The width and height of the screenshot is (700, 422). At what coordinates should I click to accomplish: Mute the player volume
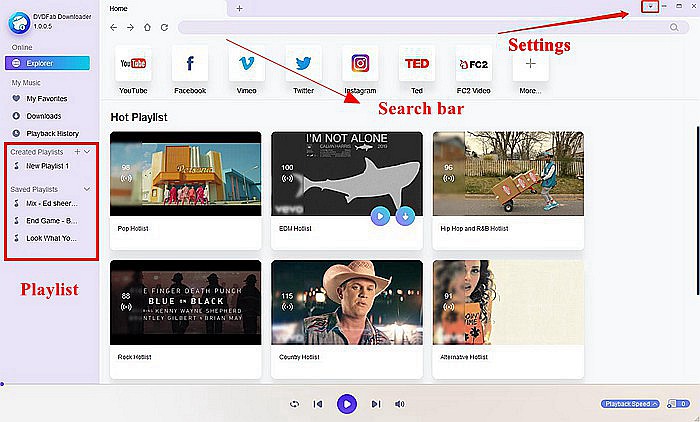[x=400, y=404]
